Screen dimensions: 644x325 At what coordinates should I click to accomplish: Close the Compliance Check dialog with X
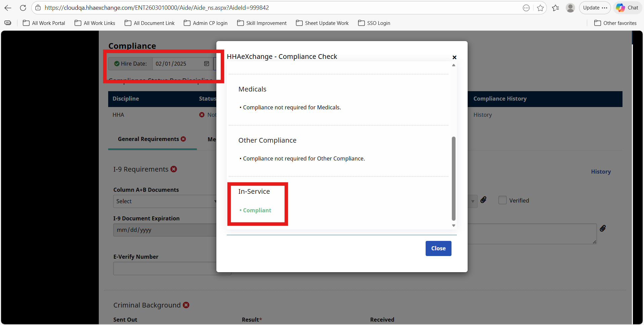(x=454, y=58)
